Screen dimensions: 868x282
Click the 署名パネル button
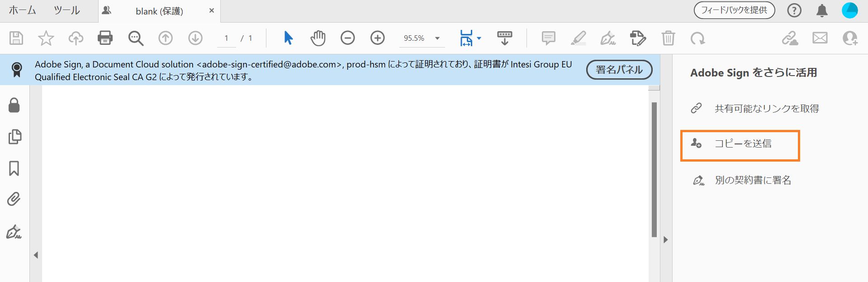(x=619, y=70)
